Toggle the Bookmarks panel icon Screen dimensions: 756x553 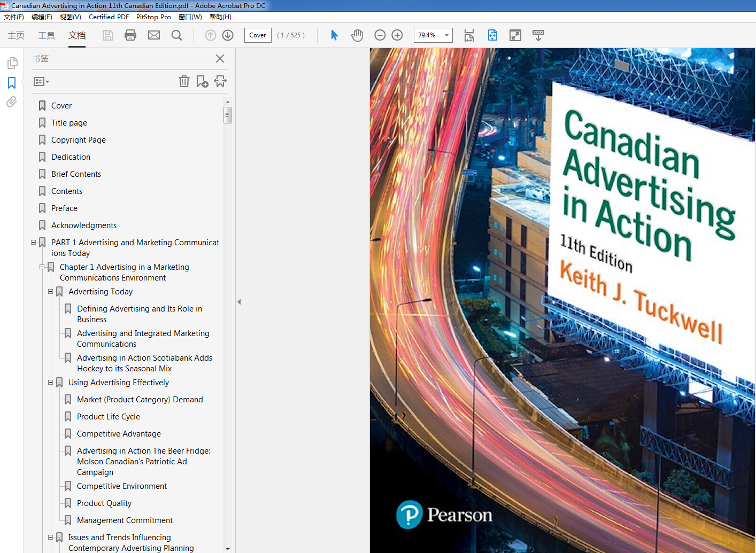tap(12, 83)
